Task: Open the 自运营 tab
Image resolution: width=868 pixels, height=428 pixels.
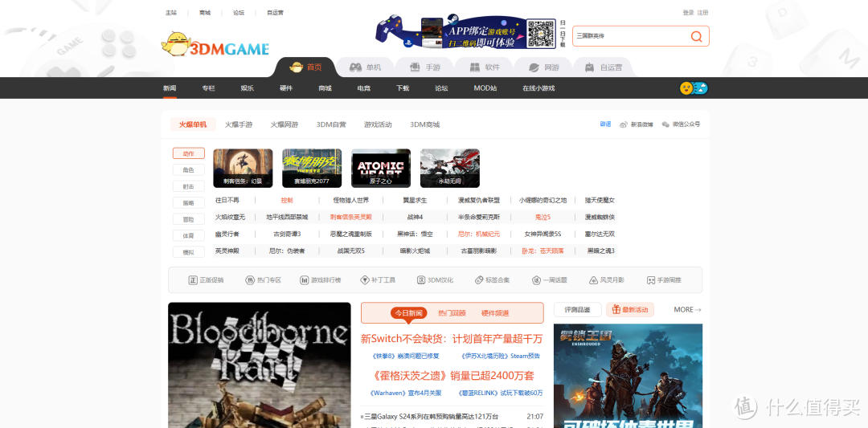Action: click(x=604, y=67)
